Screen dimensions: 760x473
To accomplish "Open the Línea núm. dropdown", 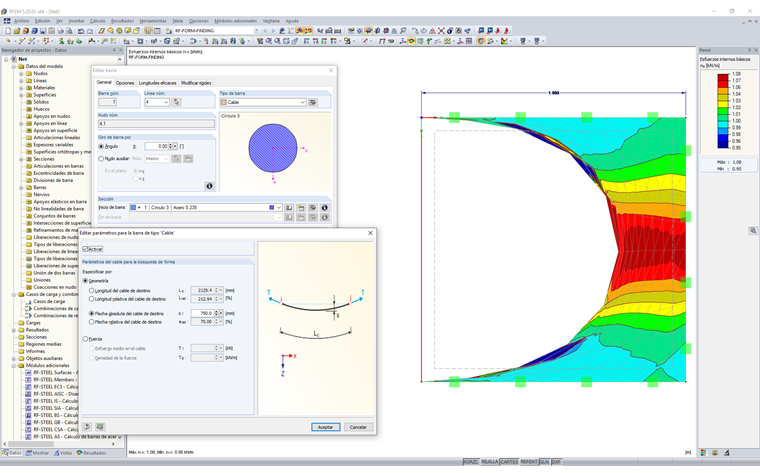I will click(x=166, y=102).
